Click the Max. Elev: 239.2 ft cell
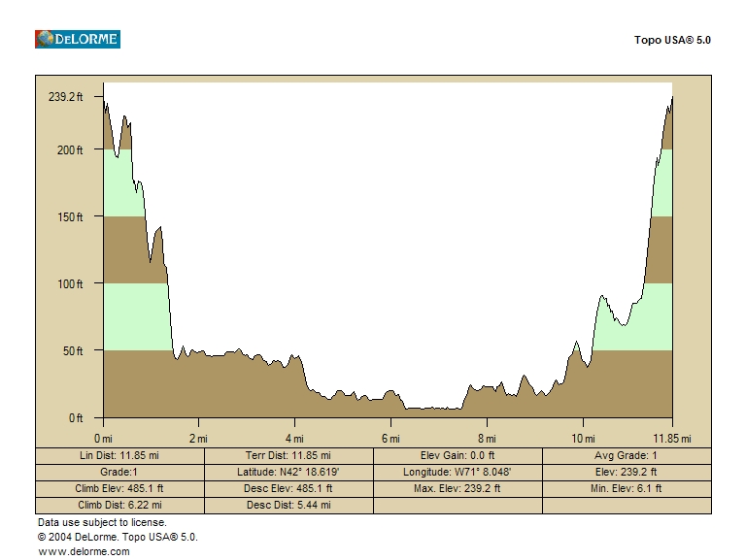746x560 pixels. pos(458,488)
